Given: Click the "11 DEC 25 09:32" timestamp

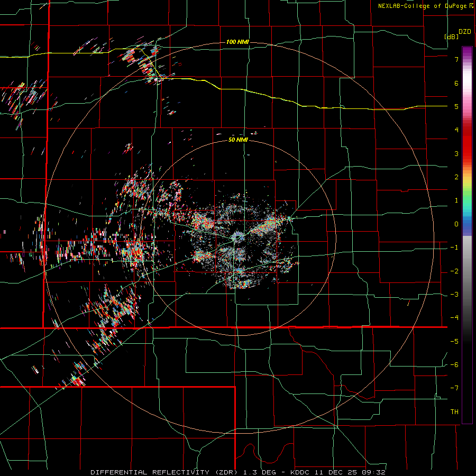Looking at the screenshot, I should tap(349, 472).
